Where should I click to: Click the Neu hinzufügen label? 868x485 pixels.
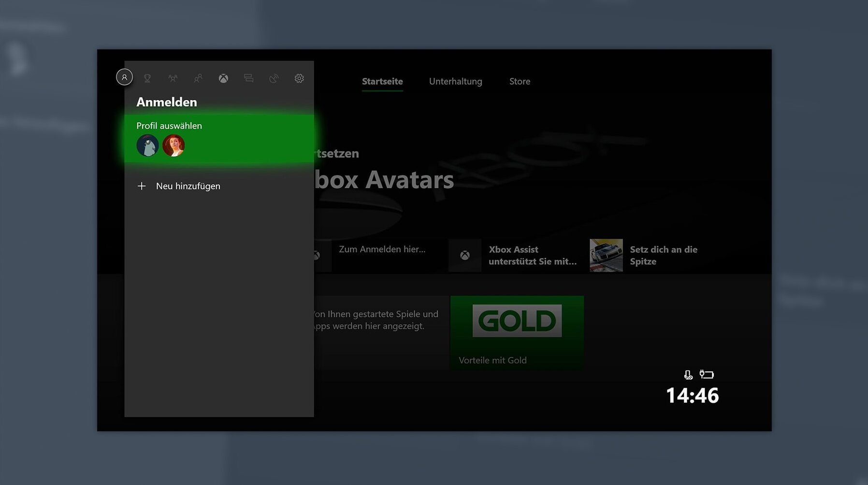(188, 186)
